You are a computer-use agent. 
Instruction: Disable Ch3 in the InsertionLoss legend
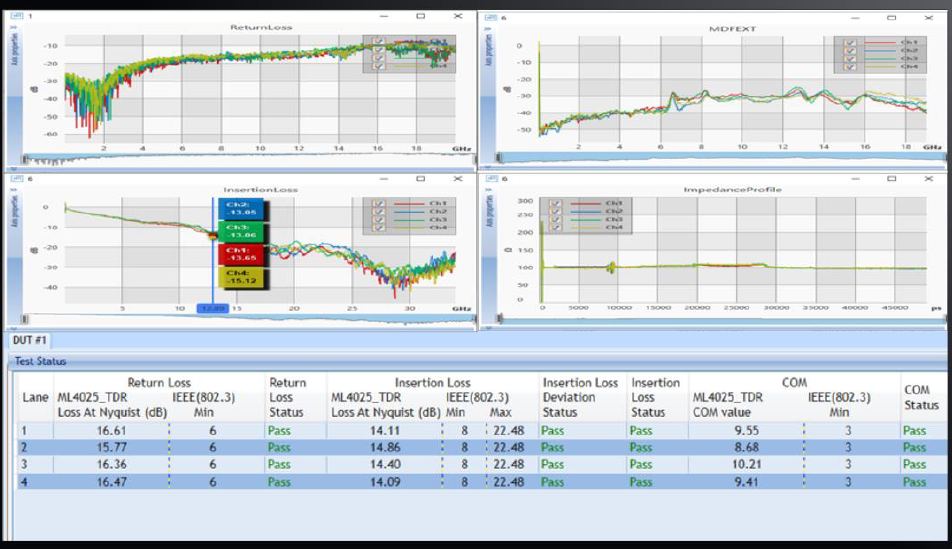coord(377,219)
